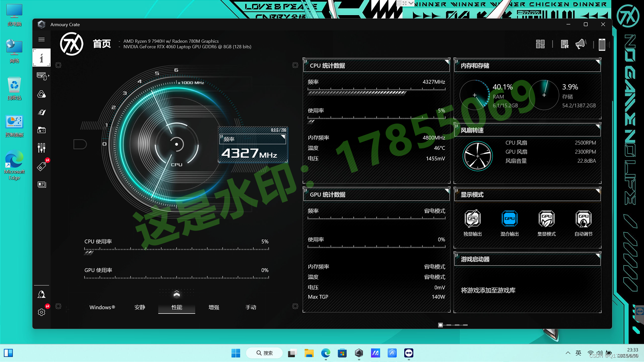Expand the 风扇转速 panel corner
The width and height of the screenshot is (644, 362).
597,126
